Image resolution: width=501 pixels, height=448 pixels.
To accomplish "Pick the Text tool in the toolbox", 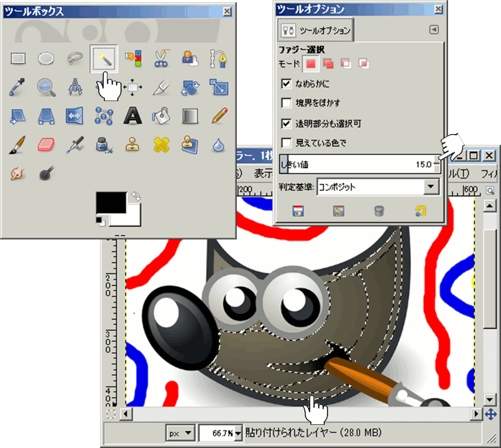I will pos(132,115).
